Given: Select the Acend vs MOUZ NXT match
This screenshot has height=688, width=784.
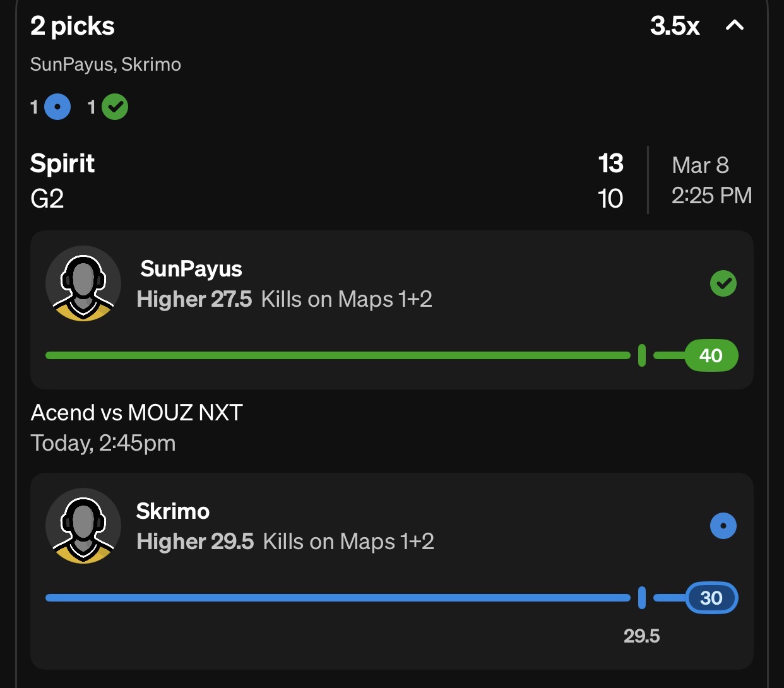Looking at the screenshot, I should coord(137,413).
